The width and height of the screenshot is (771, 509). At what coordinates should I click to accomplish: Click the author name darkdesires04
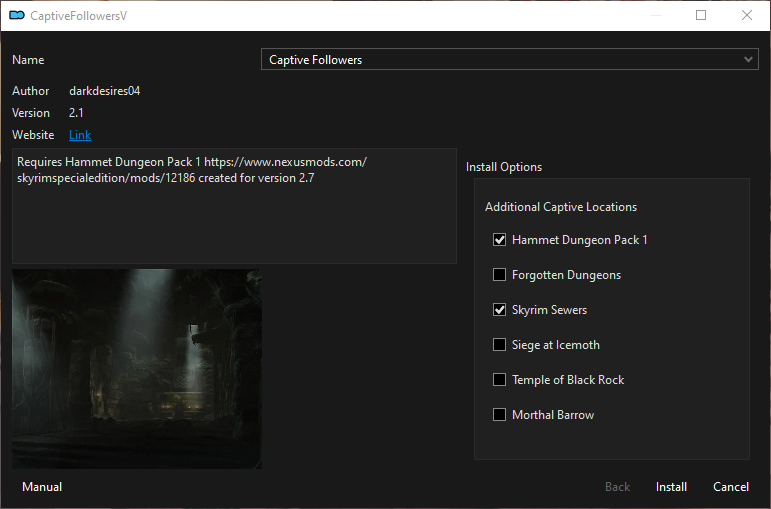(104, 91)
